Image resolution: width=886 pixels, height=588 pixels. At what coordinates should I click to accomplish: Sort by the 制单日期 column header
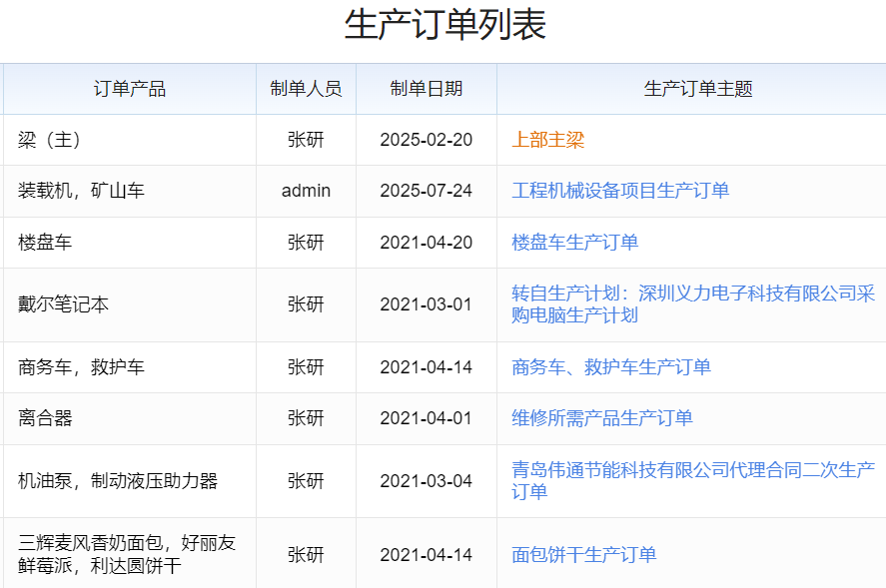point(427,89)
